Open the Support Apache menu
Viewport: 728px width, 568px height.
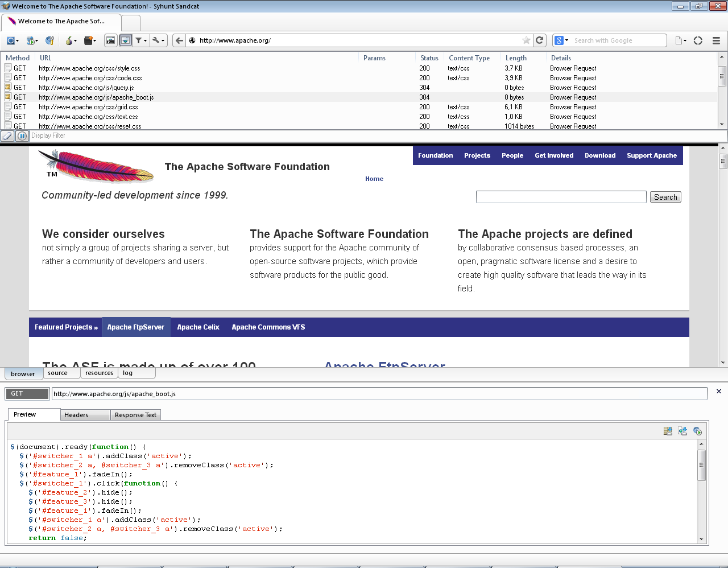click(x=652, y=155)
